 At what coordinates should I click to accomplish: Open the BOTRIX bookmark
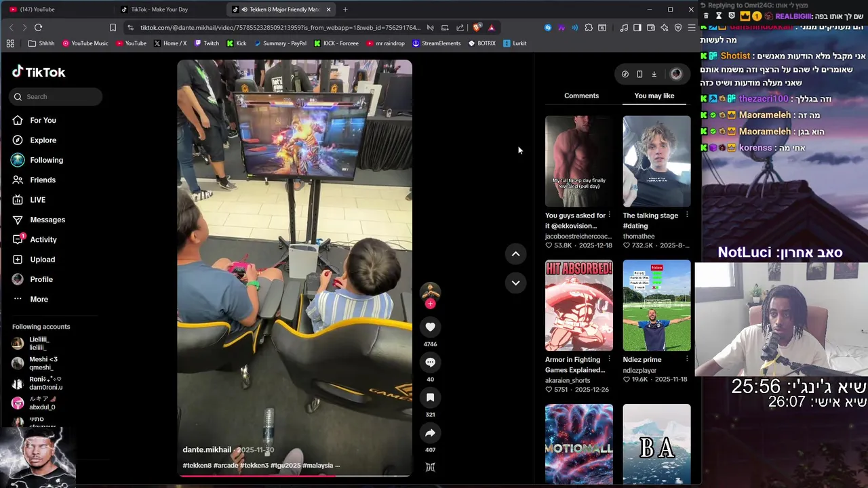[481, 43]
